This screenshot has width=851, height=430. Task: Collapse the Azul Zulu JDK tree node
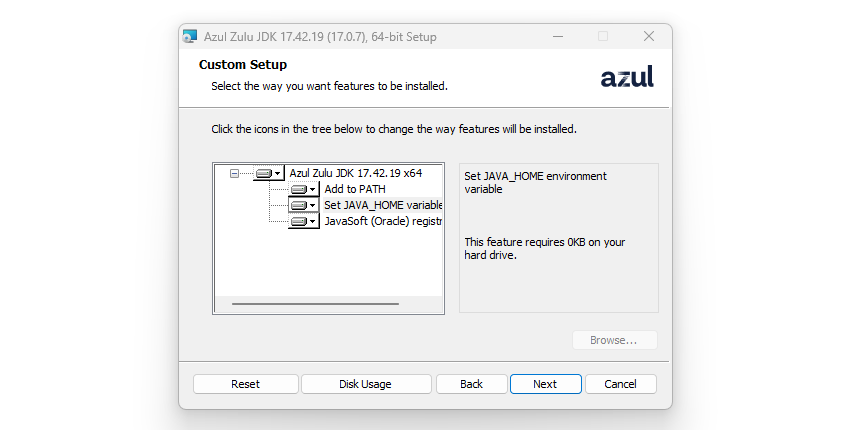234,174
